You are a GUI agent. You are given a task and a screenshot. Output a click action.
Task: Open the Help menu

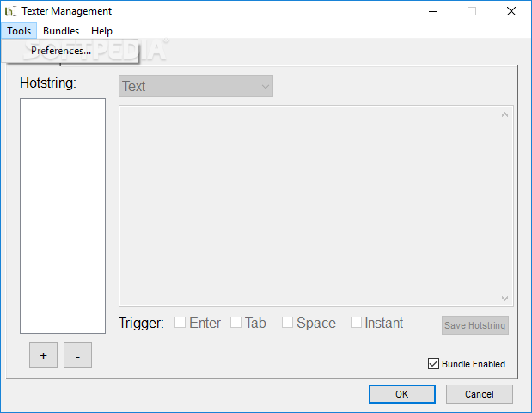click(x=101, y=31)
